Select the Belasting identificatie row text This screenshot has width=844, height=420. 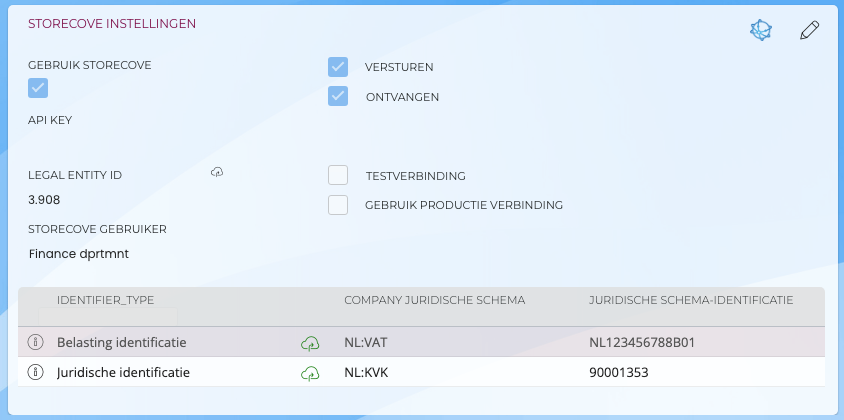coord(122,342)
